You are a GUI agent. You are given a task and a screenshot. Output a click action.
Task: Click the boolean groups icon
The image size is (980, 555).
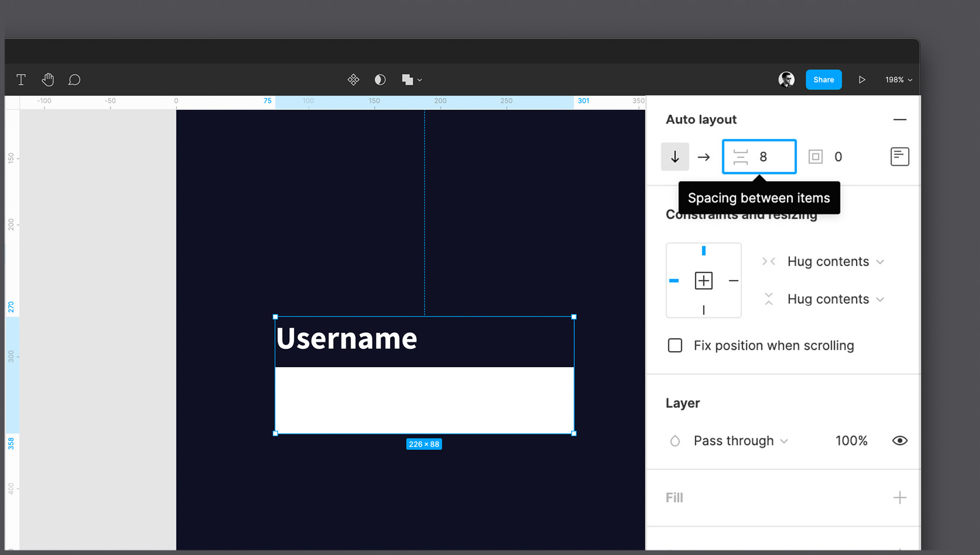tap(407, 79)
